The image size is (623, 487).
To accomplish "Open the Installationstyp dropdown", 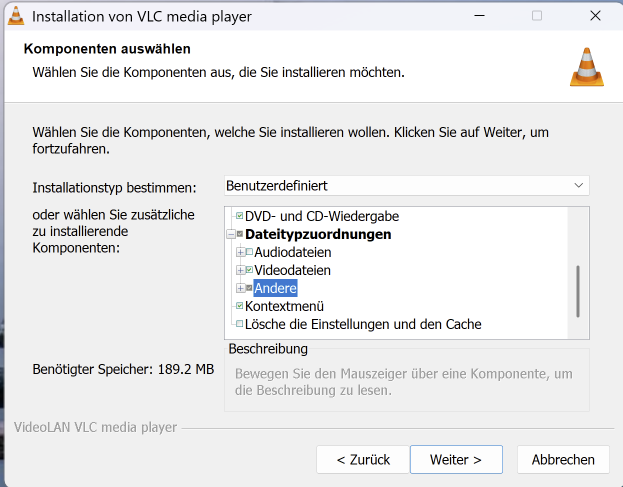I will coord(406,186).
